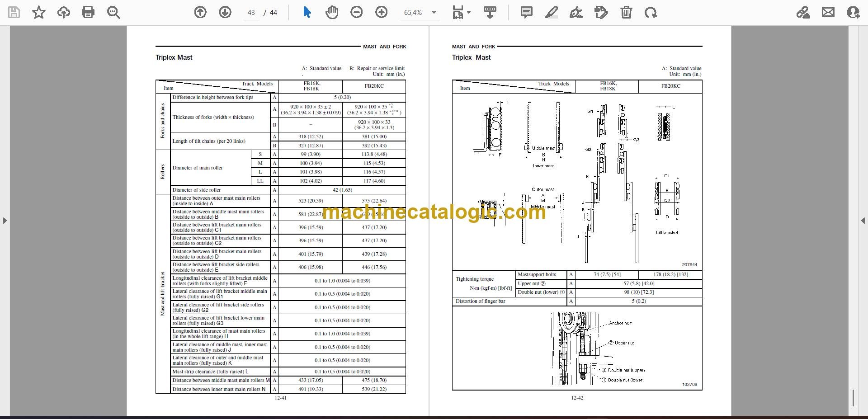Click "Length of tilt chains (per 20 links)"
The width and height of the screenshot is (868, 419).
tap(209, 141)
